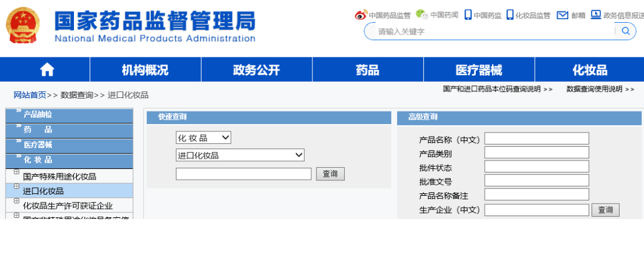Click the 产品名称（中文）input field
The image size is (644, 268).
[537, 138]
